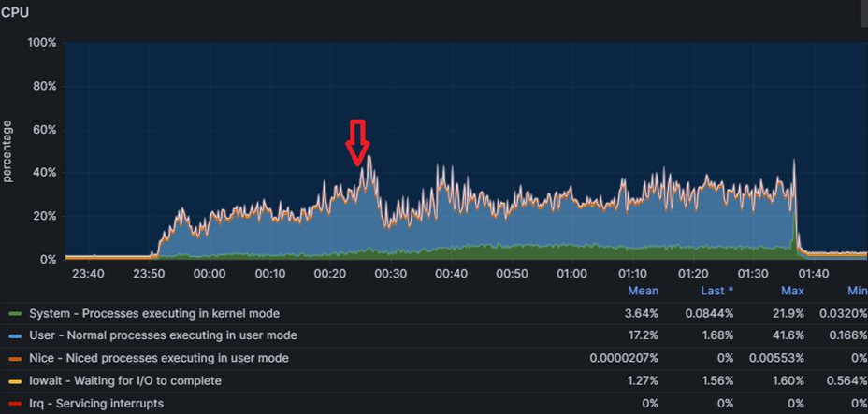The height and width of the screenshot is (414, 868).
Task: Click the 23:50 time axis label
Action: (149, 274)
